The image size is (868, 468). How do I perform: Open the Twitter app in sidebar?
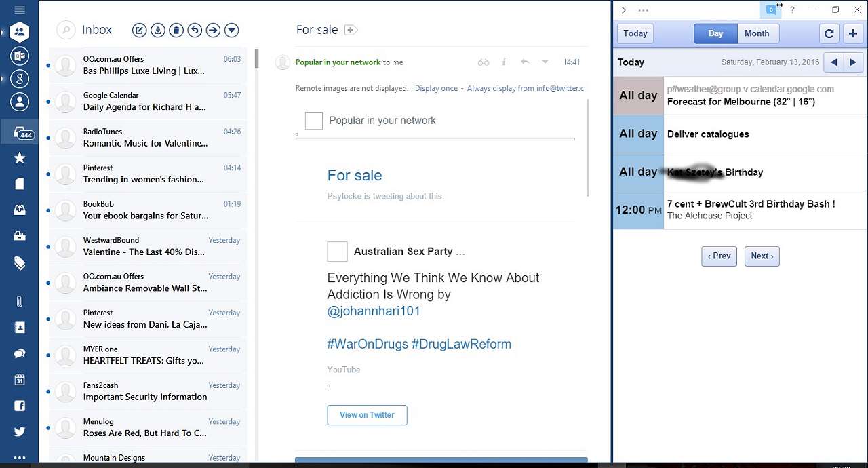[x=20, y=432]
